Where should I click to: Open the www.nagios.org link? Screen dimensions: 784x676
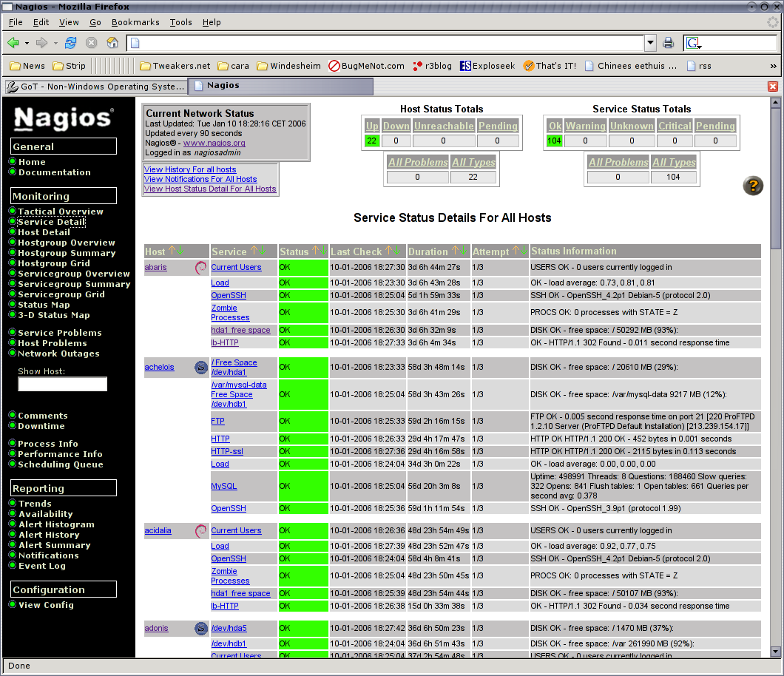214,143
